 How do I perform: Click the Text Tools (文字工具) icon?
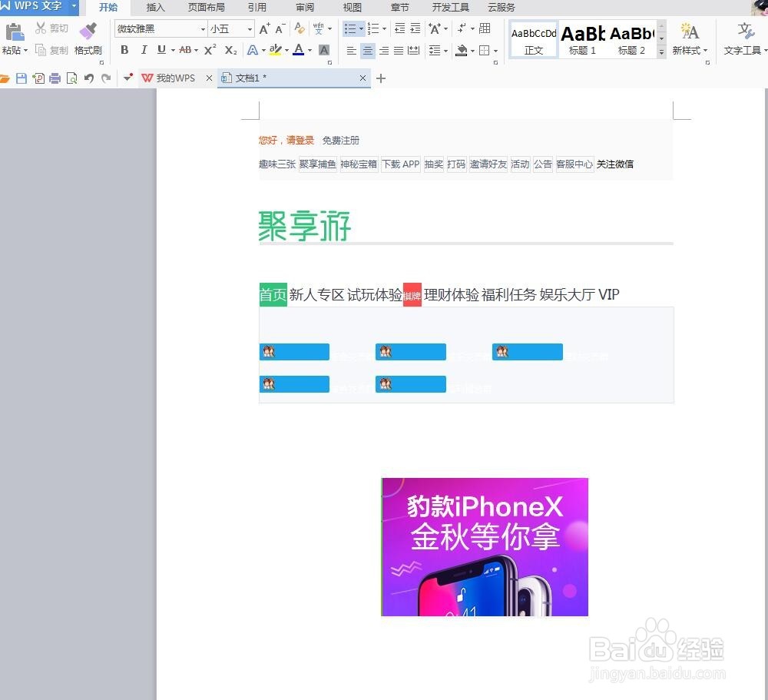(x=746, y=32)
